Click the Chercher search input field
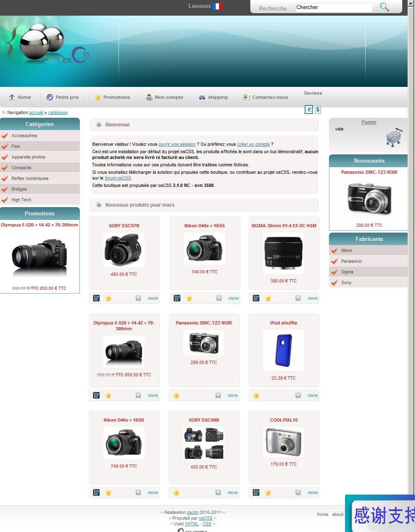 [x=334, y=7]
